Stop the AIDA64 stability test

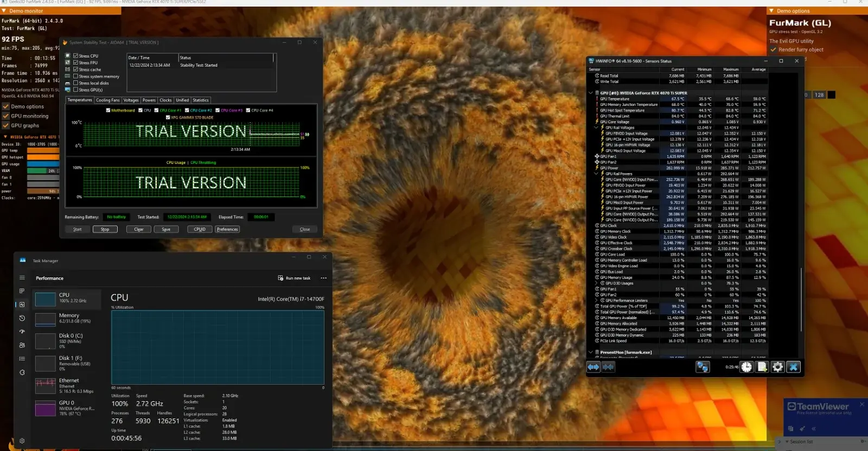click(105, 230)
